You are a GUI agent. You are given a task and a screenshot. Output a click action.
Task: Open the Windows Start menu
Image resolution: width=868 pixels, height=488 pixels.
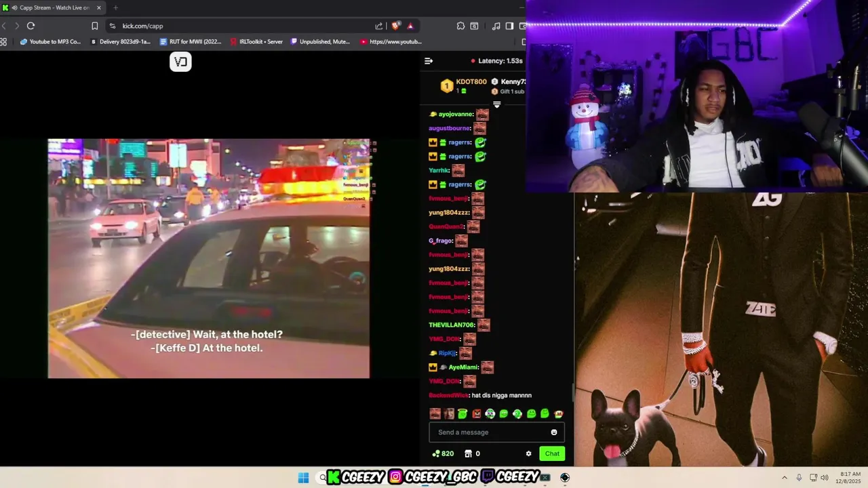[x=303, y=477]
